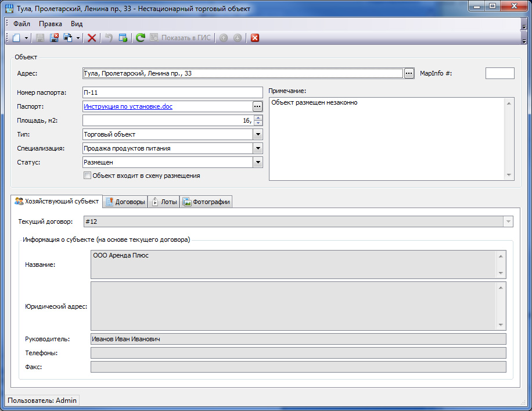Switch to the Договоры tab
The width and height of the screenshot is (532, 411).
(125, 202)
